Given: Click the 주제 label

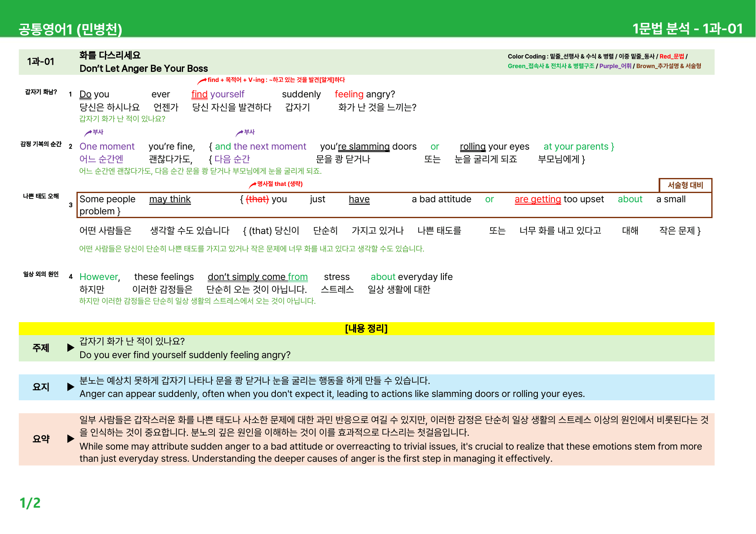Looking at the screenshot, I should click(x=41, y=348).
